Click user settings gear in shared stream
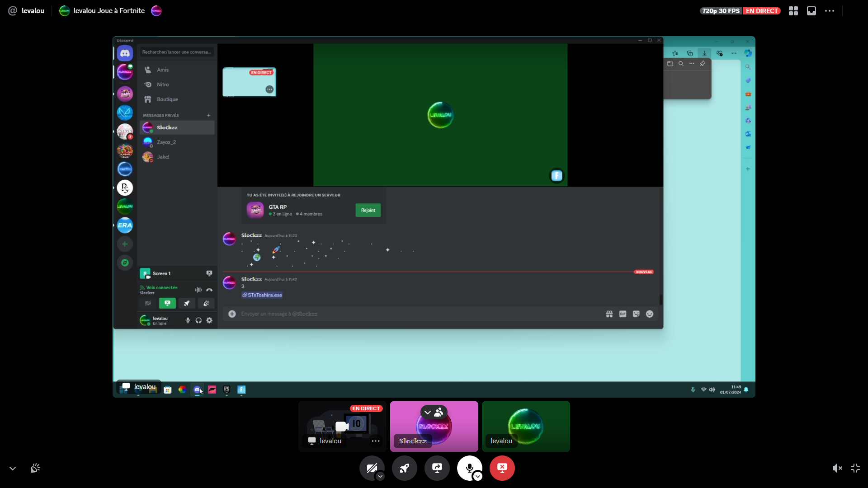The width and height of the screenshot is (868, 488). (x=209, y=320)
